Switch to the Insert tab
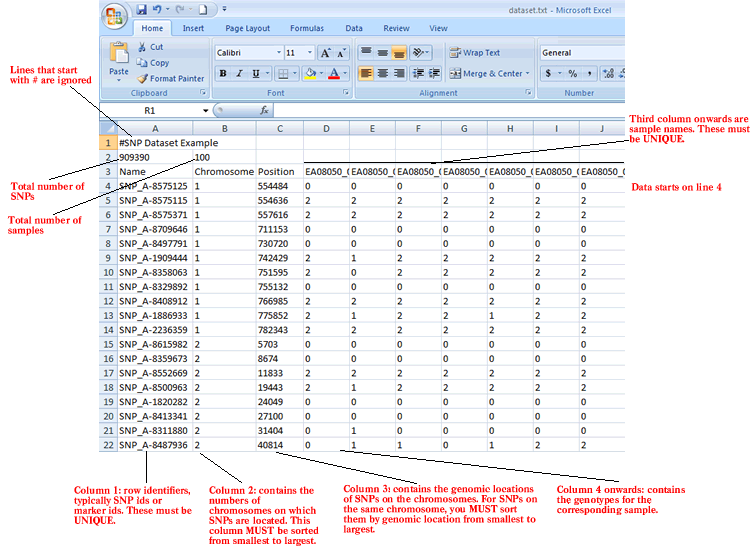 [193, 28]
